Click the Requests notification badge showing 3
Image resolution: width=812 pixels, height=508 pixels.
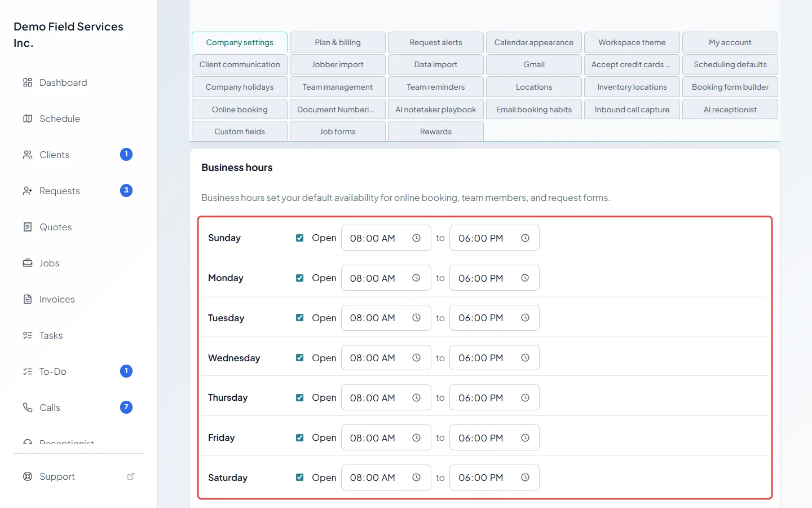click(x=126, y=191)
